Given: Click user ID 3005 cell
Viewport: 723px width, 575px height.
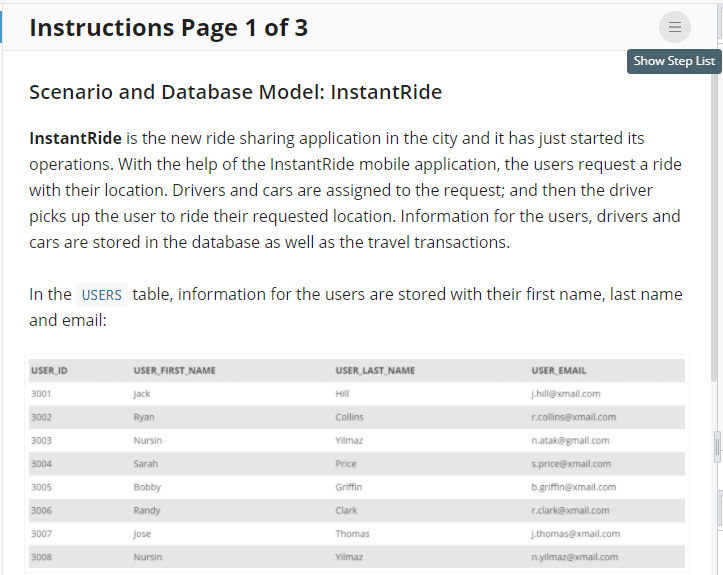Looking at the screenshot, I should 41,487.
